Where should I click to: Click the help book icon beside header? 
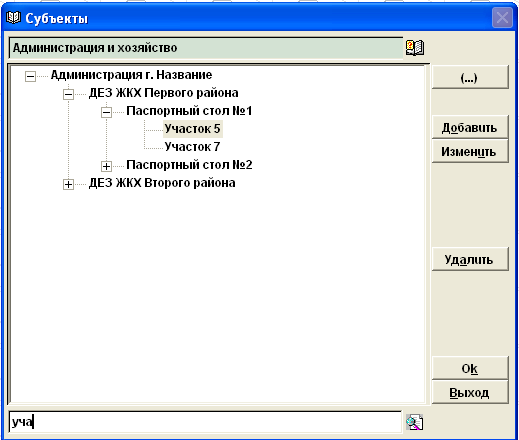[415, 48]
